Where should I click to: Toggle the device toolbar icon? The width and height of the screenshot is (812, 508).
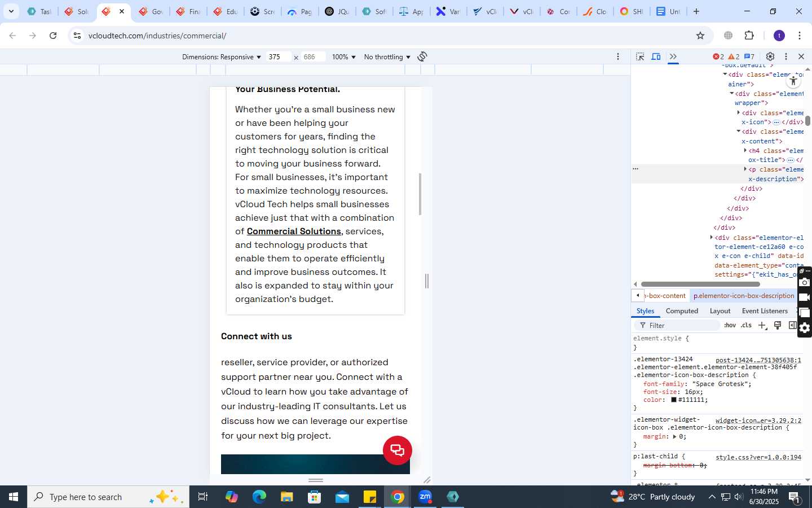pyautogui.click(x=656, y=56)
